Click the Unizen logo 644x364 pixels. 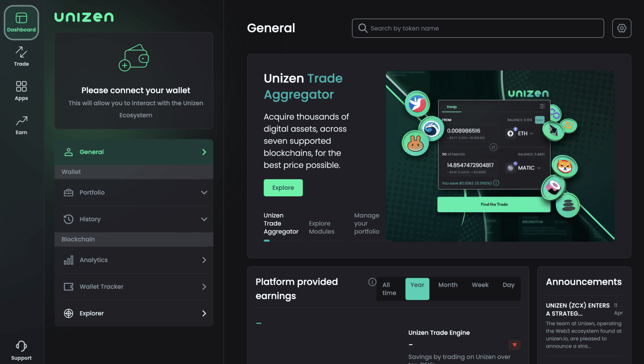[x=84, y=17]
